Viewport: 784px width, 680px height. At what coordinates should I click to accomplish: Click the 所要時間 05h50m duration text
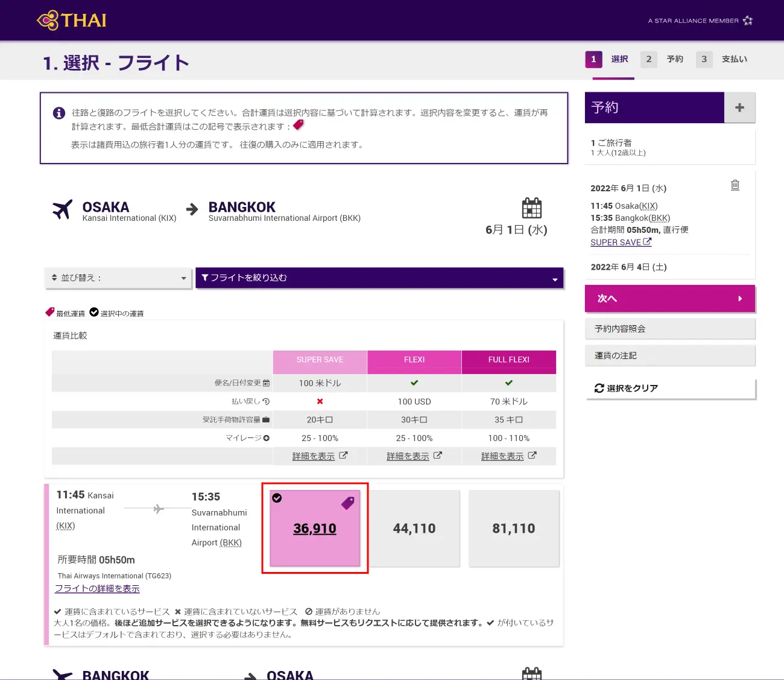click(96, 560)
